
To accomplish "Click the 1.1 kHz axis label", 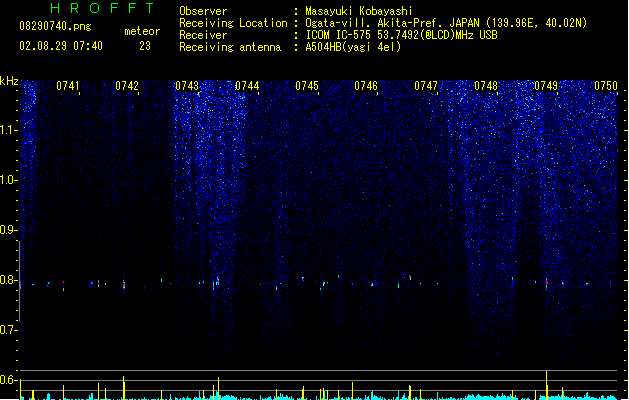I will 8,130.
